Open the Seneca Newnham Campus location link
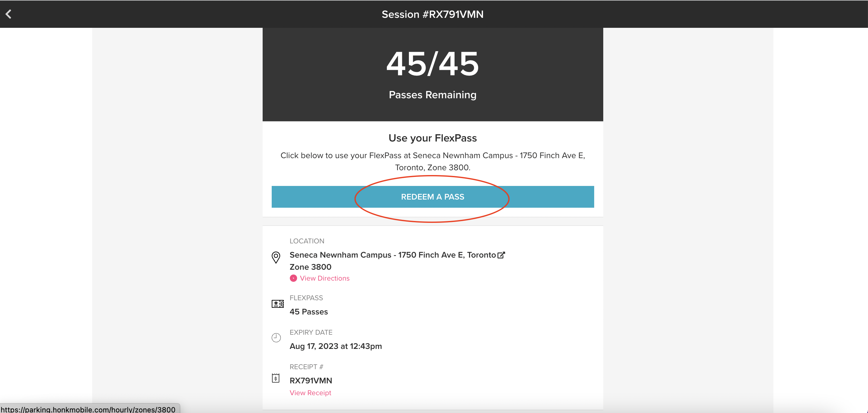This screenshot has height=413, width=868. click(393, 255)
